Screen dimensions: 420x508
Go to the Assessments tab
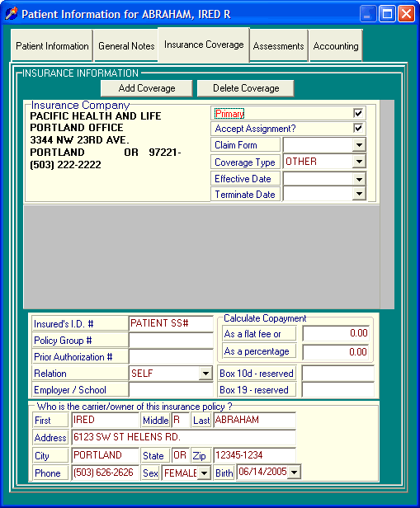point(278,45)
